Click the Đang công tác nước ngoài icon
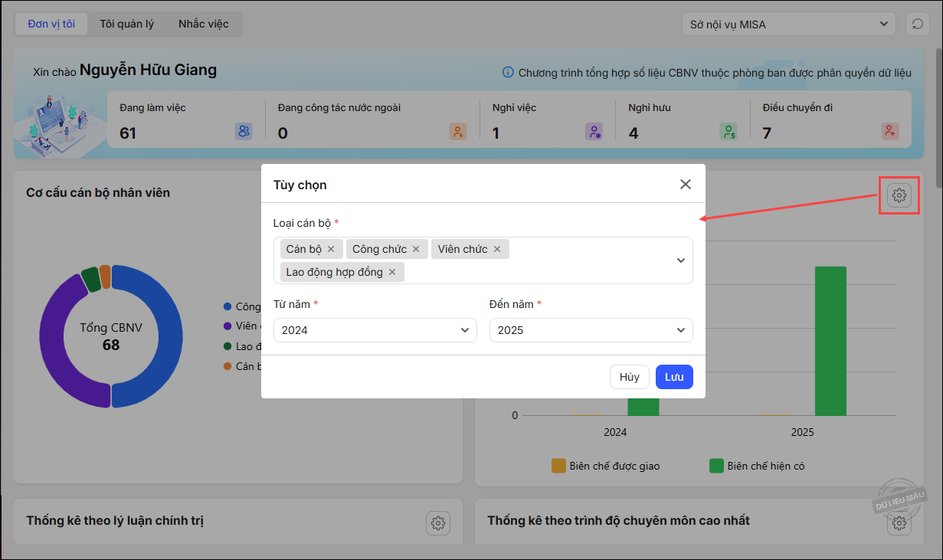Screen dimensions: 943x560 [x=457, y=131]
